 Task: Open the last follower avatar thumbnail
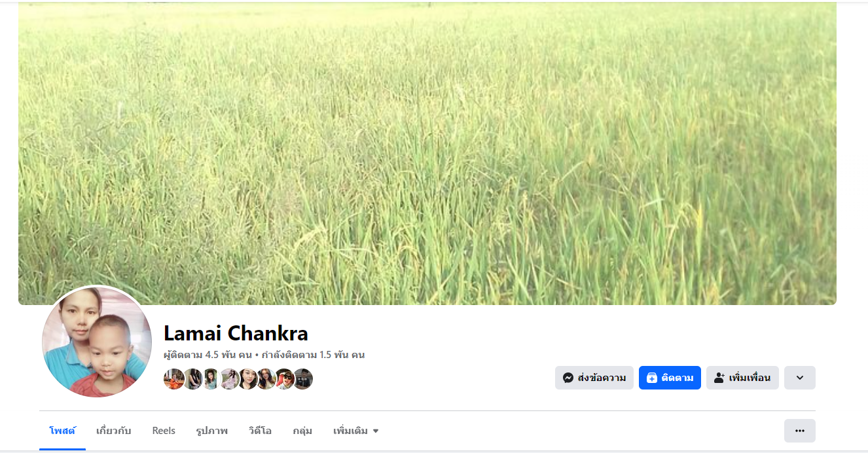pos(302,379)
